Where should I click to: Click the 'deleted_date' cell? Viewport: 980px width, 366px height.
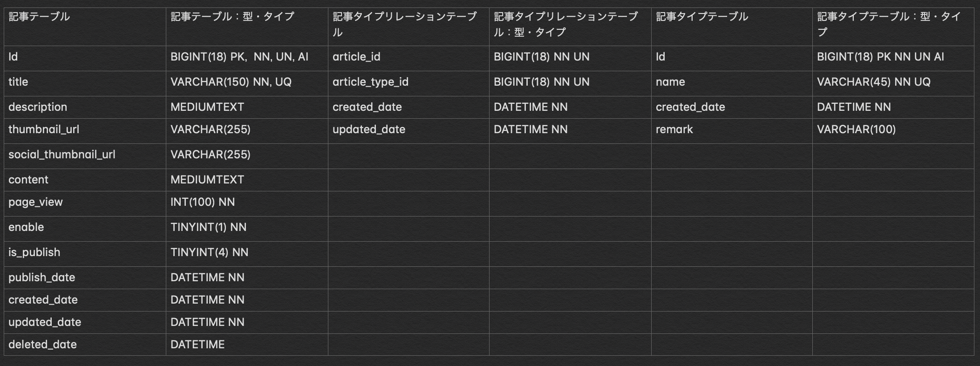coord(85,345)
